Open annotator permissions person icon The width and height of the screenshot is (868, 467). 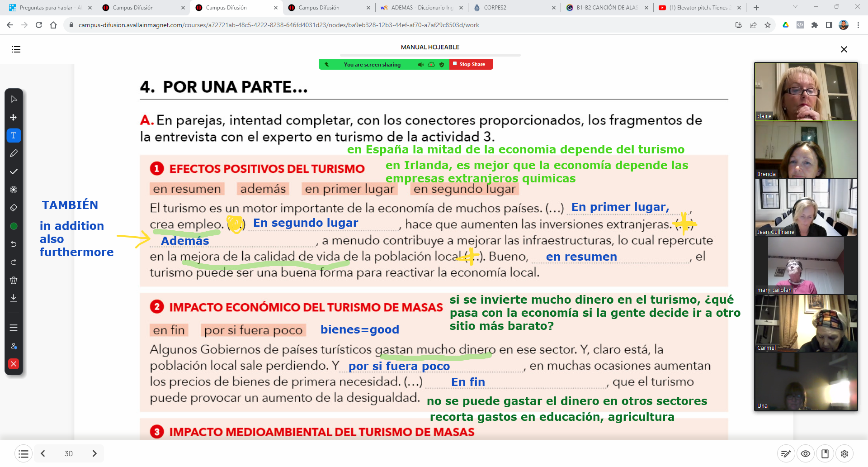tap(14, 346)
